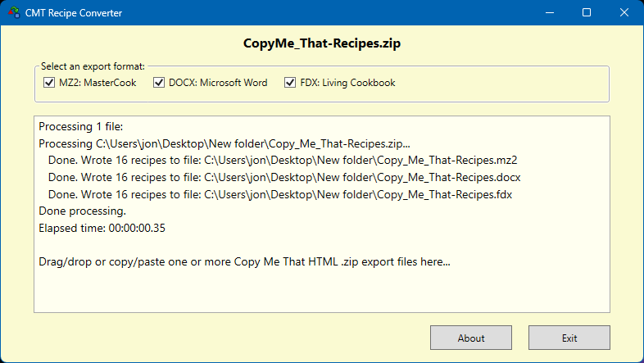The width and height of the screenshot is (644, 363).
Task: Click the 'Elapsed time: 00:00:00.35' line
Action: coord(102,229)
